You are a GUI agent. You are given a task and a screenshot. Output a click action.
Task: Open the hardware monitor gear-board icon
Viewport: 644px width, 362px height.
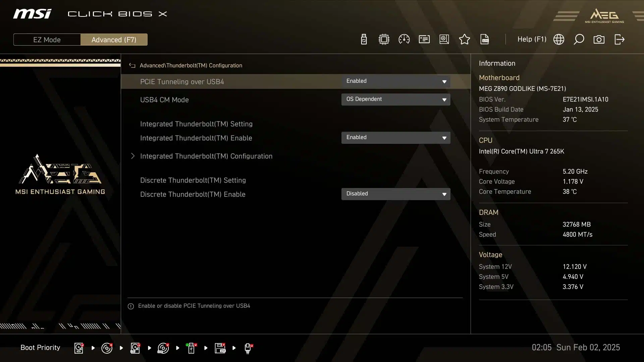(444, 40)
